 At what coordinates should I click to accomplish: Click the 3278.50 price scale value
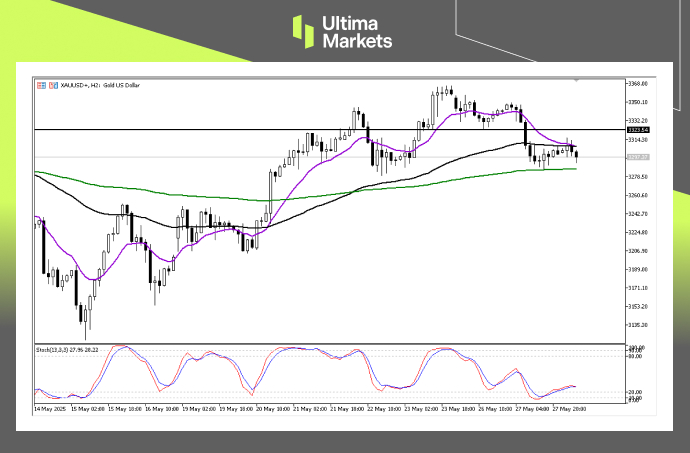click(x=638, y=177)
